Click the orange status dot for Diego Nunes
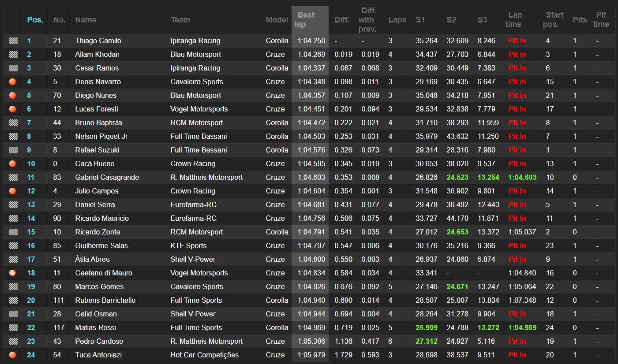This screenshot has height=364, width=618. click(x=13, y=95)
